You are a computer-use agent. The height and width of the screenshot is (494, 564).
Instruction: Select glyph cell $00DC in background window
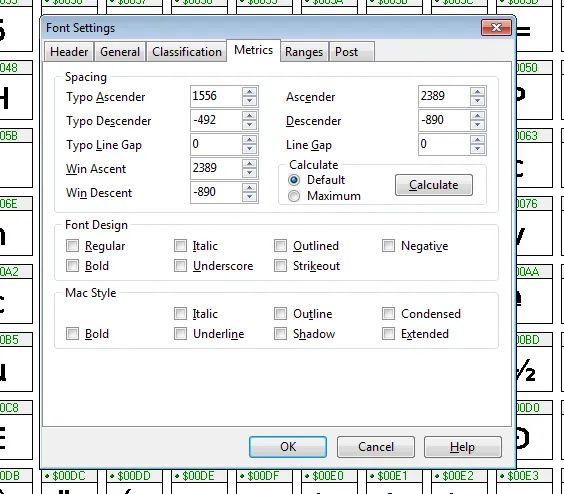(x=69, y=482)
